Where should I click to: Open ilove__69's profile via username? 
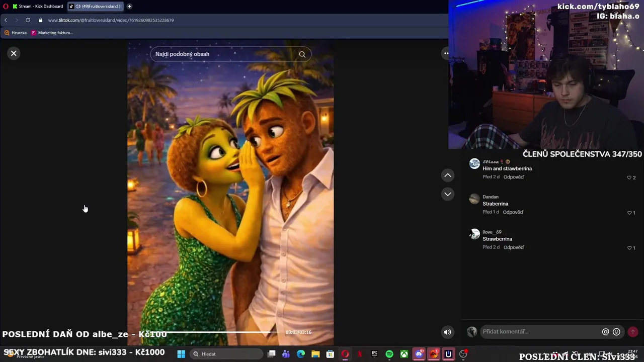[492, 232]
